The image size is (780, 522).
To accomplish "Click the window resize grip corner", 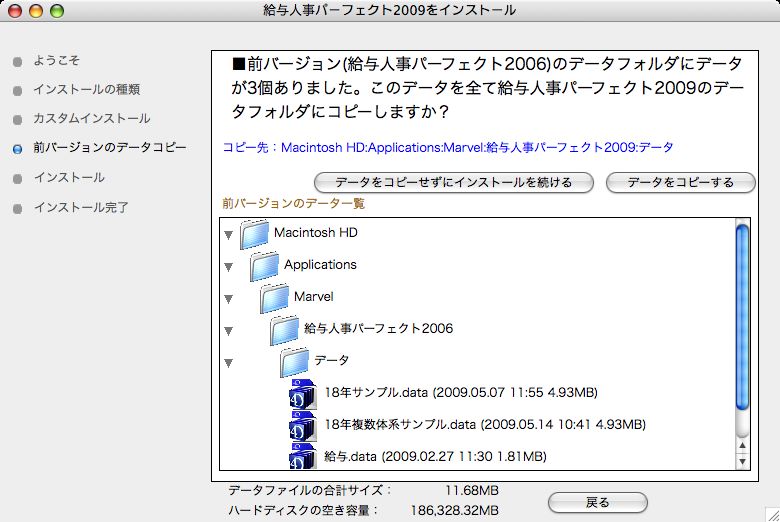I will 773,515.
